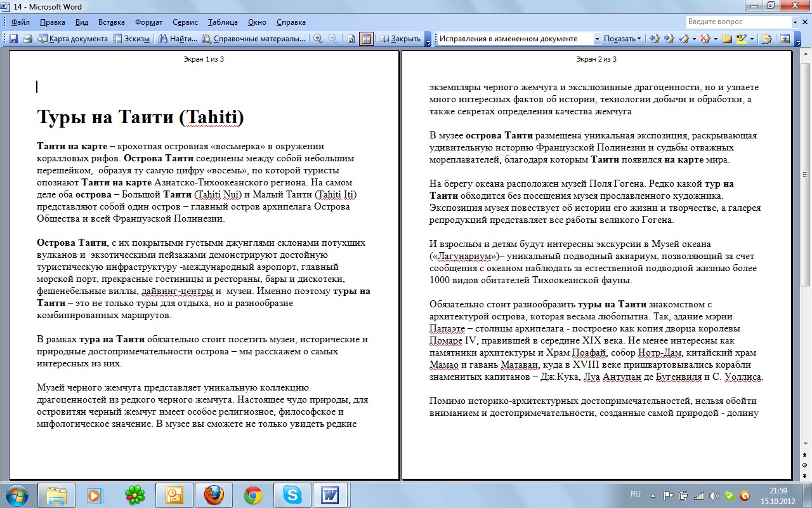Open Skype from the taskbar
Viewport: 812px width, 508px height.
(292, 495)
